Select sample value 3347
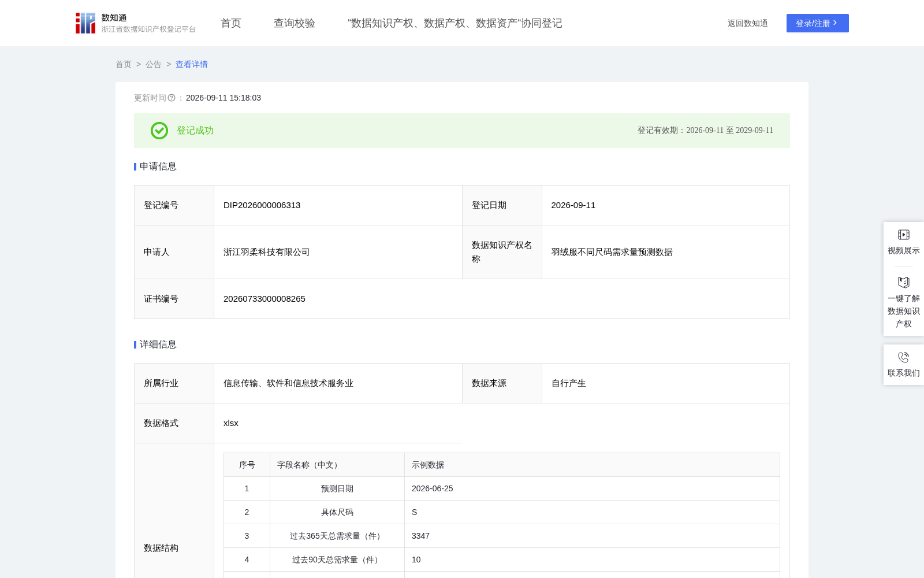924x578 pixels. (421, 536)
